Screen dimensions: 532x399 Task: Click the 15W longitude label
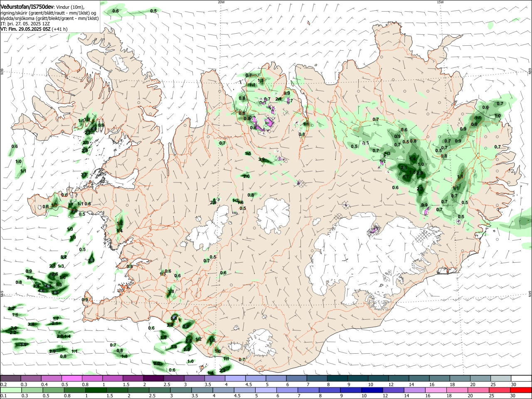click(x=440, y=2)
